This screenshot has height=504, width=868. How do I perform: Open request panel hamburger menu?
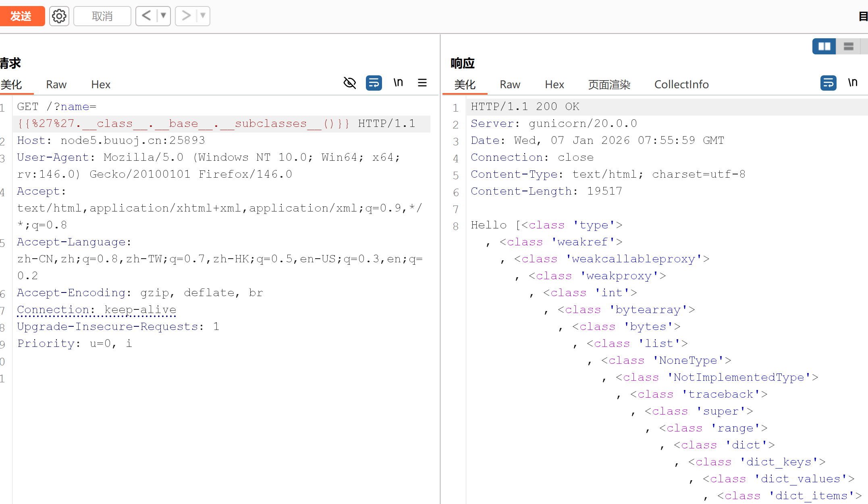(422, 83)
